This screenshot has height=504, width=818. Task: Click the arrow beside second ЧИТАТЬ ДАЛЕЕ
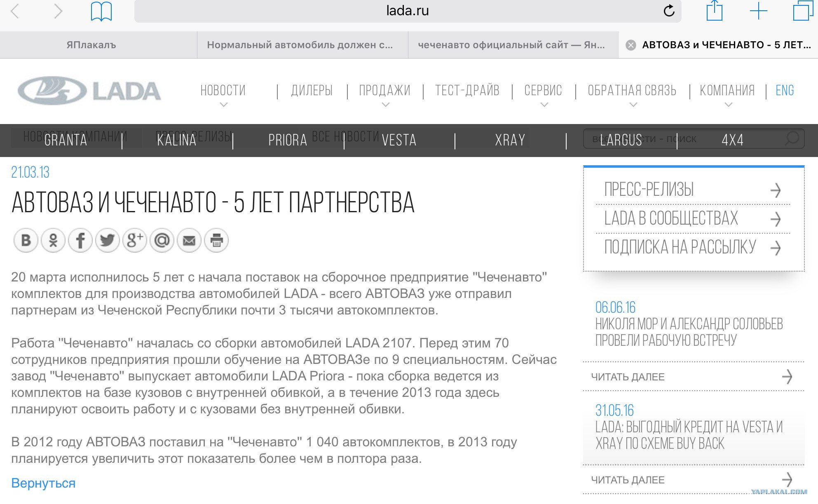(787, 479)
